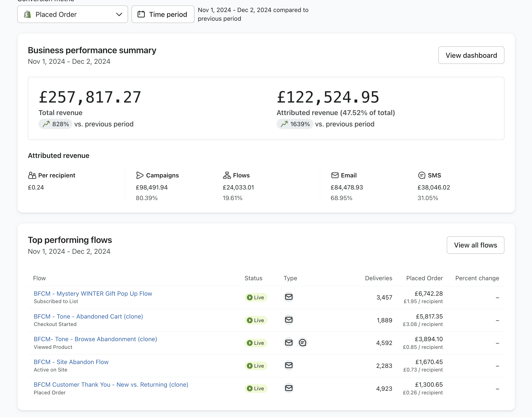This screenshot has width=532, height=417.
Task: Click the View dashboard button
Action: pyautogui.click(x=471, y=55)
